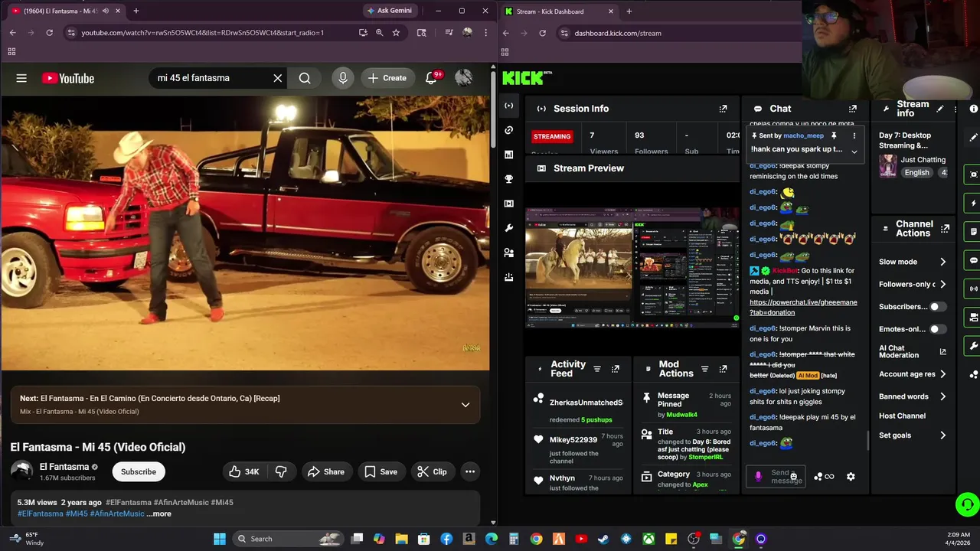This screenshot has height=551, width=980.
Task: Run YouTube search with magnifier button
Action: (x=305, y=78)
